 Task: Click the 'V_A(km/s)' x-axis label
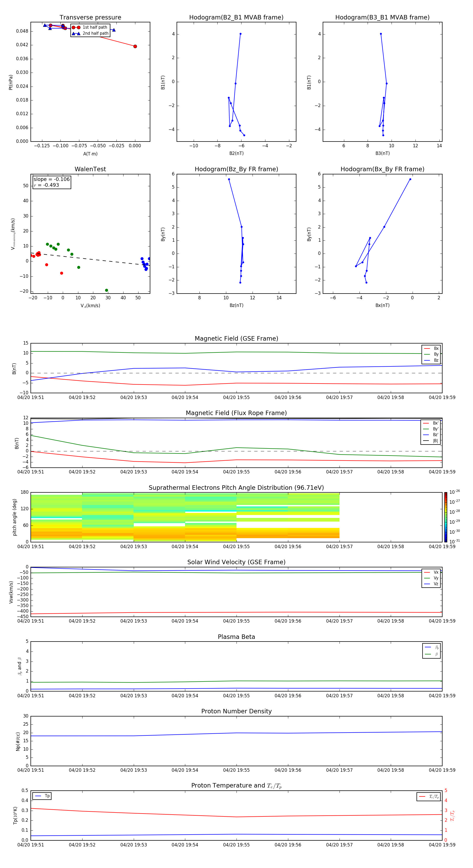point(90,306)
